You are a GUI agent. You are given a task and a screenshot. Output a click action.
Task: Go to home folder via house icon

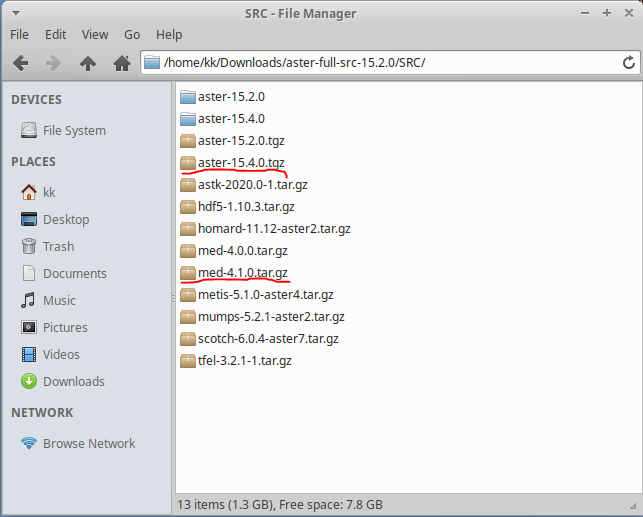(122, 63)
